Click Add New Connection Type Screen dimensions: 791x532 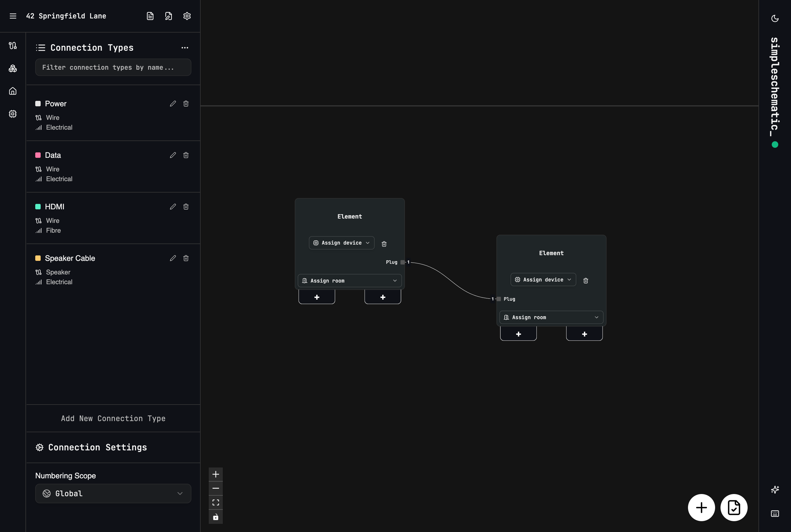click(113, 418)
